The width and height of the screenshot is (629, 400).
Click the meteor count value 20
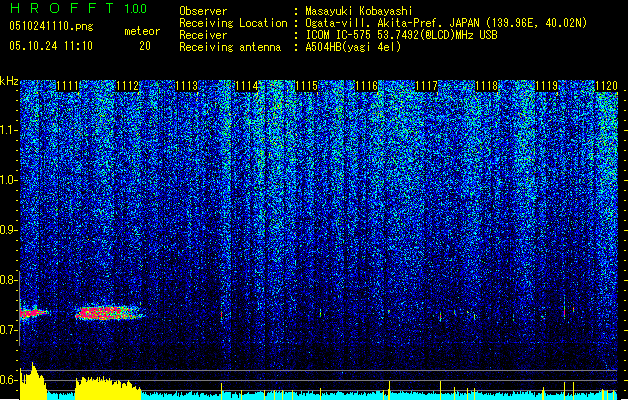(145, 46)
